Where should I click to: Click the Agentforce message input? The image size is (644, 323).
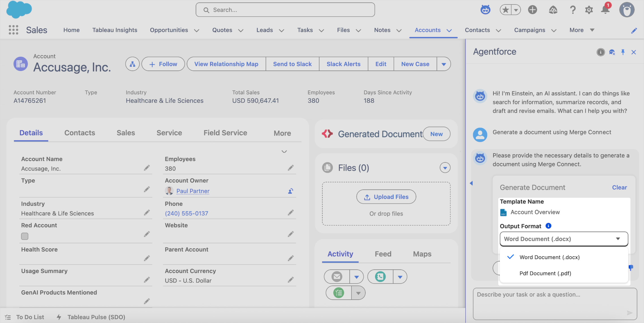click(x=555, y=304)
